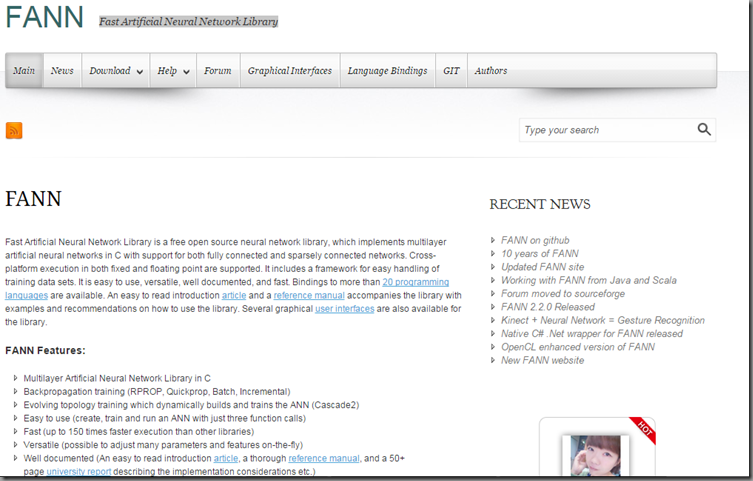
Task: Open the Forum menu item
Action: point(218,71)
